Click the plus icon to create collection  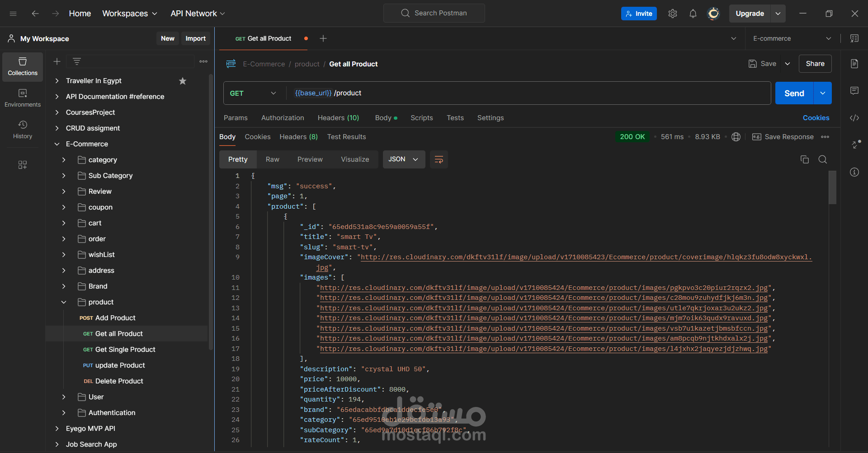coord(57,61)
